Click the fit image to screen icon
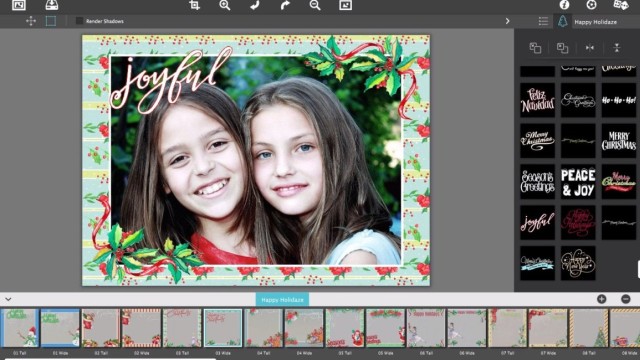The height and width of the screenshot is (360, 640). point(345,5)
